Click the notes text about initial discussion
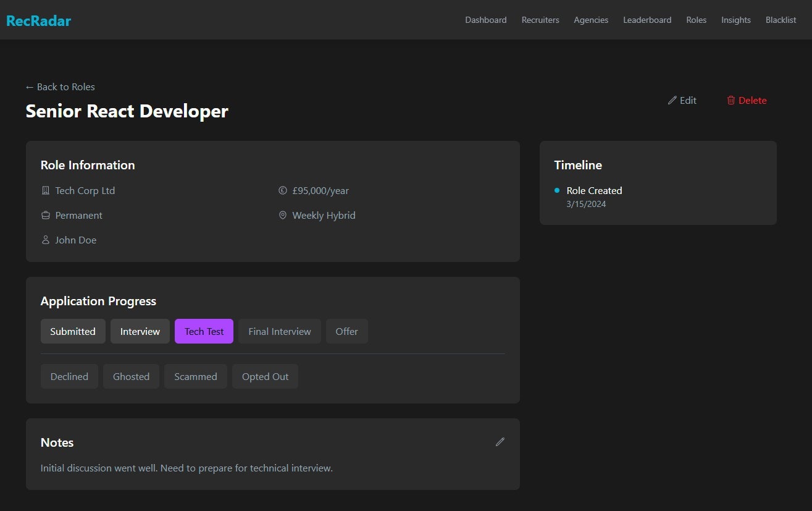812x511 pixels. [x=186, y=468]
